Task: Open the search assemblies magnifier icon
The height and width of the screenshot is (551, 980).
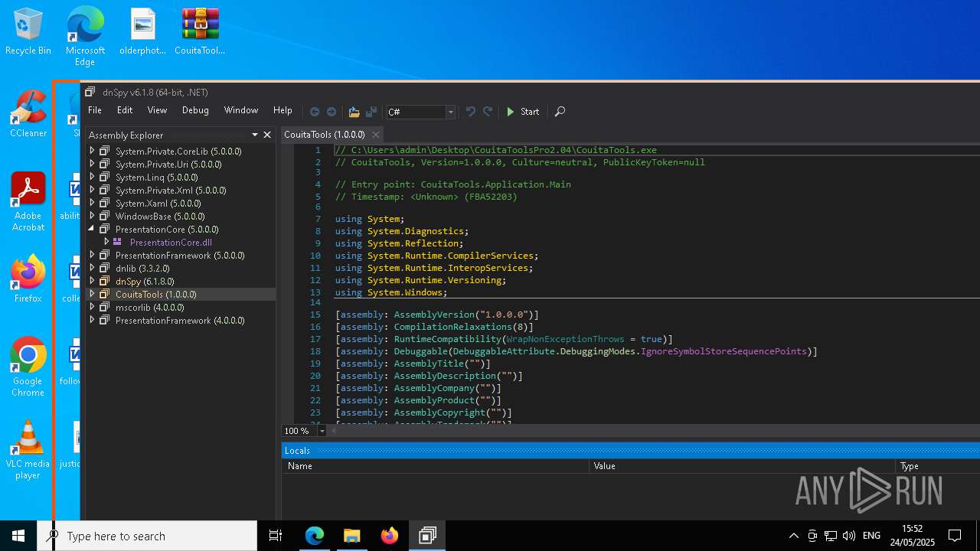Action: click(x=560, y=112)
